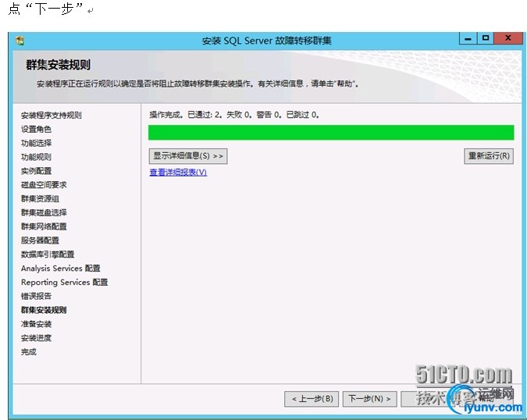Screen dimensions: 527x420
Task: Select 完成 step in sidebar
Action: pos(29,352)
